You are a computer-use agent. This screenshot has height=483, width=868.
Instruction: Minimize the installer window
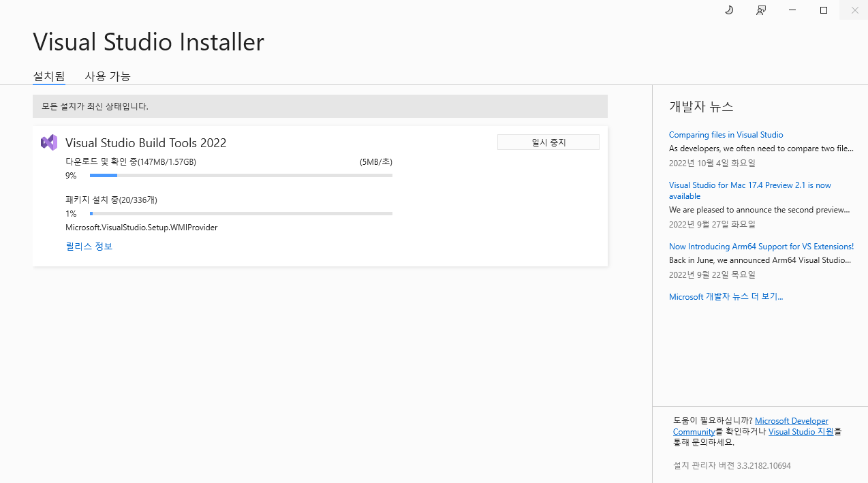point(792,10)
